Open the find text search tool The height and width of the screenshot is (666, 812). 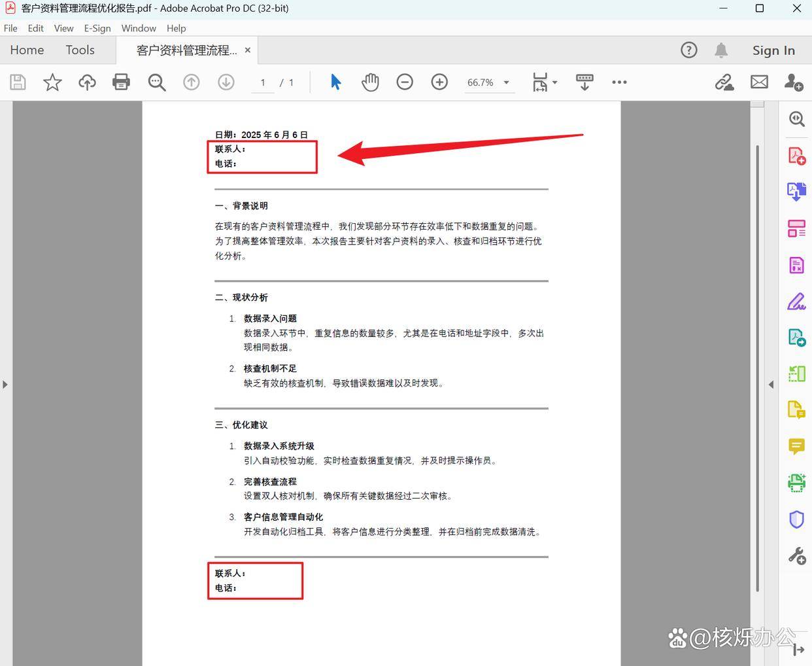pyautogui.click(x=157, y=82)
